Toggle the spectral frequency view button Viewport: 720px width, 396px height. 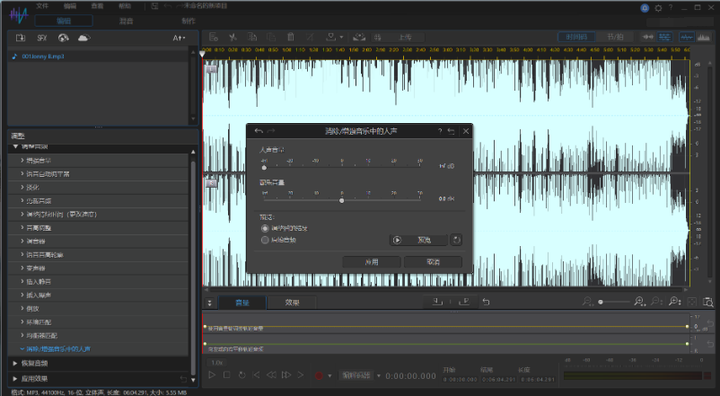703,37
